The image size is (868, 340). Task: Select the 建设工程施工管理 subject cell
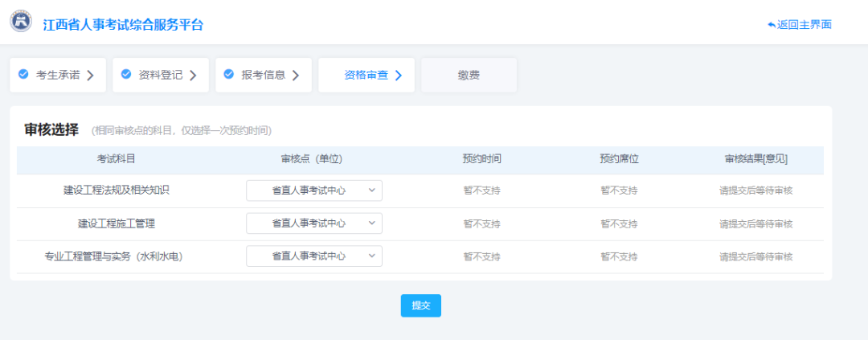[117, 223]
